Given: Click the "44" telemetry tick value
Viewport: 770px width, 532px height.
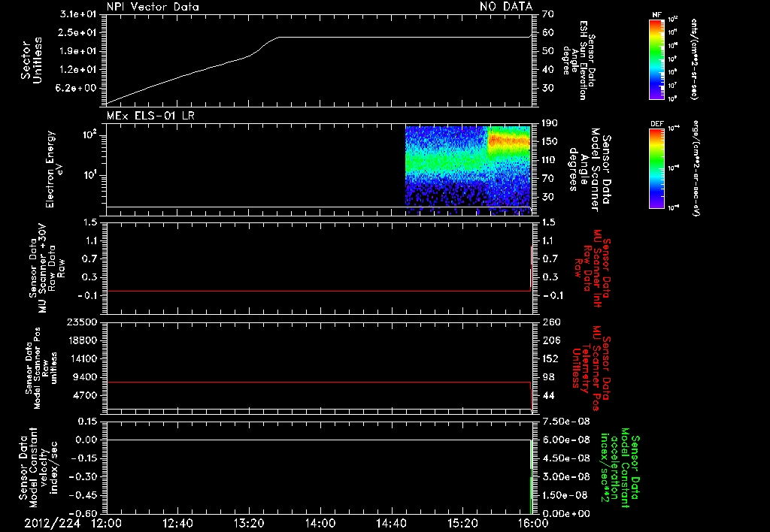Looking at the screenshot, I should click(549, 395).
